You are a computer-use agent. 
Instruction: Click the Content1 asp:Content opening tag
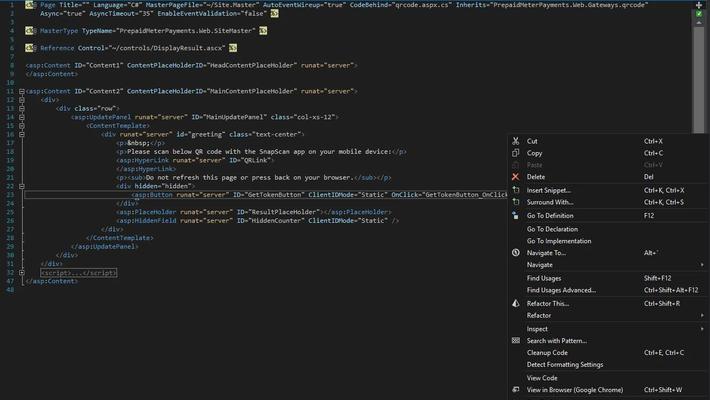pyautogui.click(x=191, y=65)
